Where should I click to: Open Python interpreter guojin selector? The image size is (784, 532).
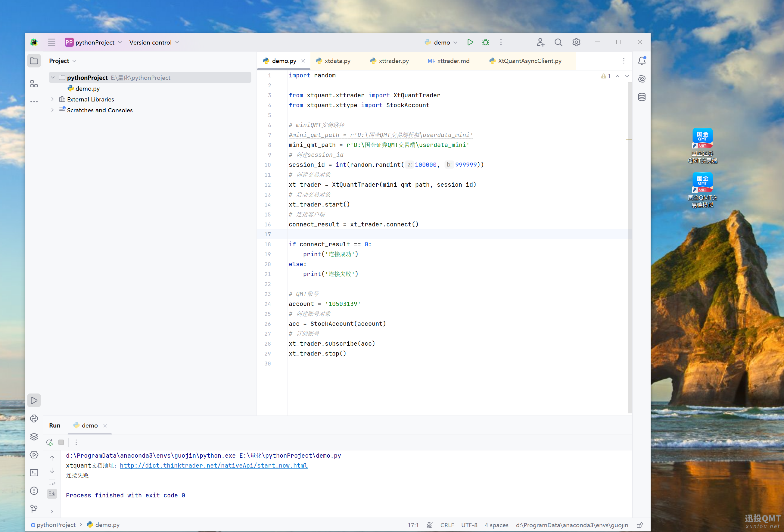click(x=572, y=525)
